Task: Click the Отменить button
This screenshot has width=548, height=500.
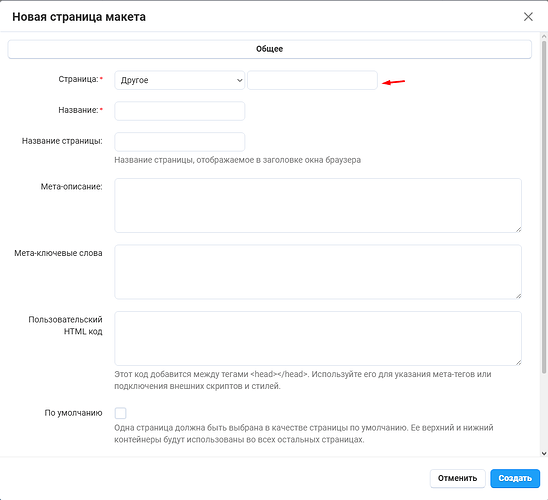Action: click(457, 478)
